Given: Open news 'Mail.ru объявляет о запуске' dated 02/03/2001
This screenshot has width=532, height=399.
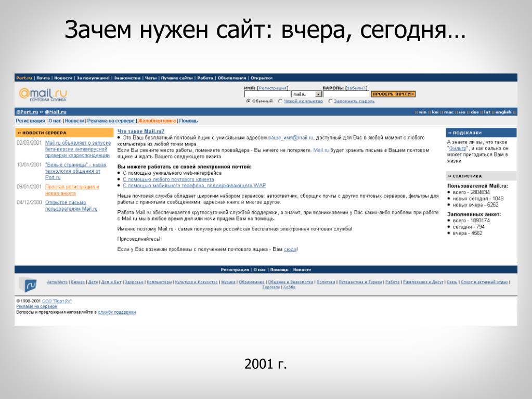Looking at the screenshot, I should point(77,149).
